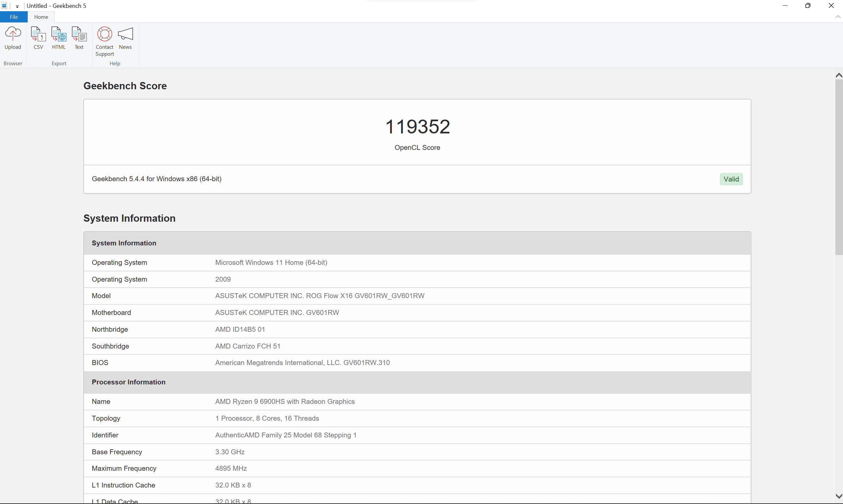843x504 pixels.
Task: Click the Geekbench Score heading
Action: [125, 86]
